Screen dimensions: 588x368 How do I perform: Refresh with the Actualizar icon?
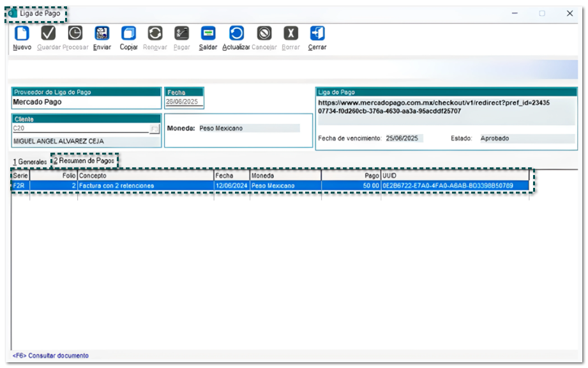pos(236,34)
